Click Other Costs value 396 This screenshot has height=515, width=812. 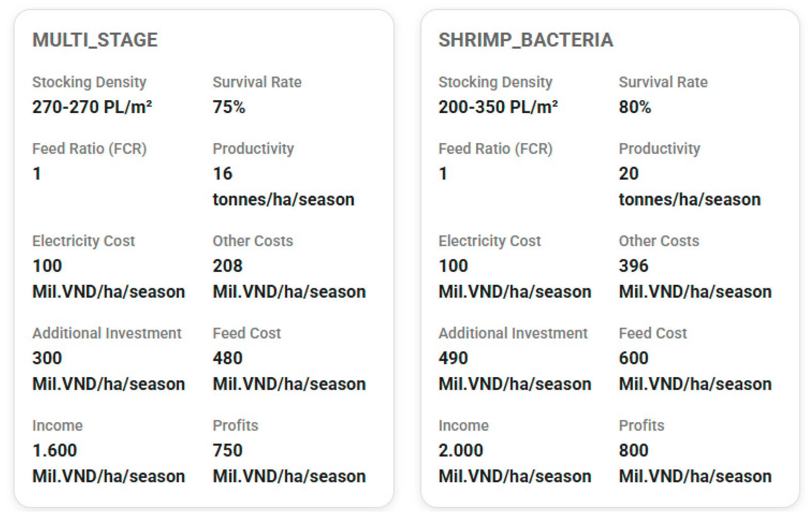[633, 266]
